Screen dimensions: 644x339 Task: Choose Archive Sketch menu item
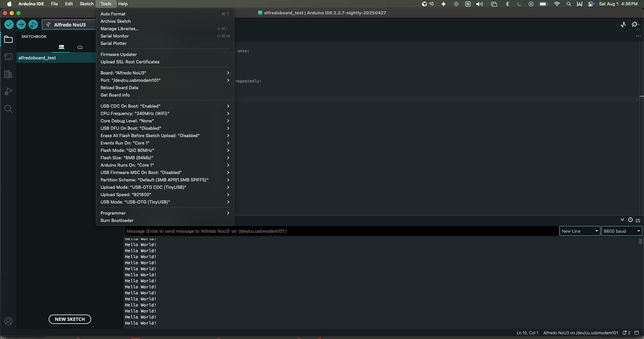[165, 21]
